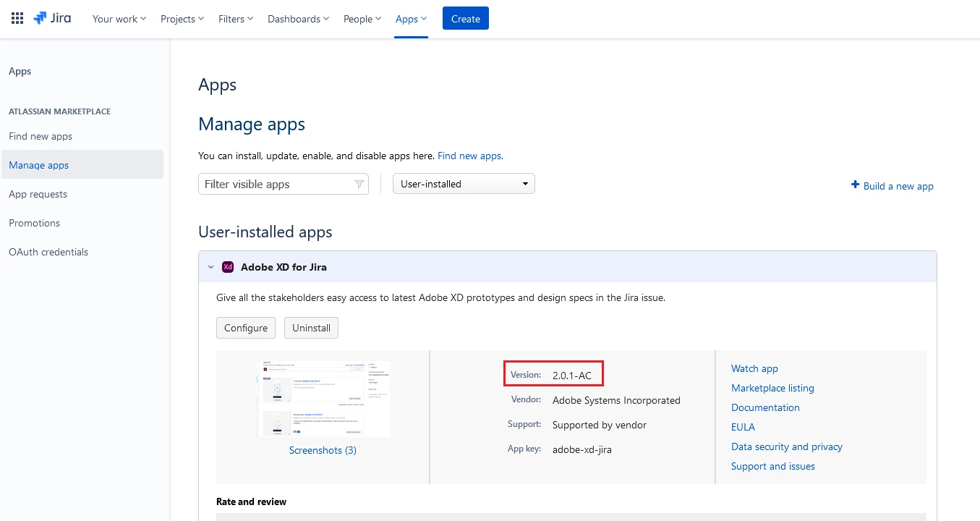Click the Watch app link
This screenshot has width=980, height=521.
pos(754,368)
